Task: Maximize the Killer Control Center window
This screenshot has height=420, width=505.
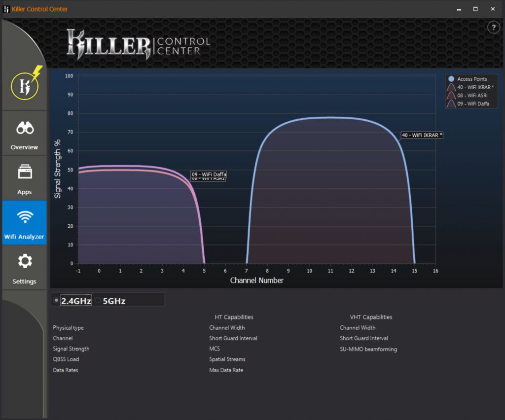Action: 475,9
